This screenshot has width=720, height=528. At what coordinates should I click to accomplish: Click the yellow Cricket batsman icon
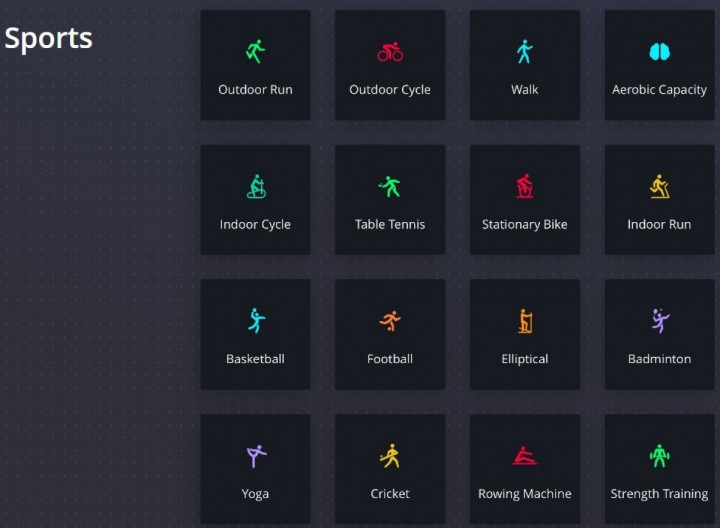pos(390,456)
